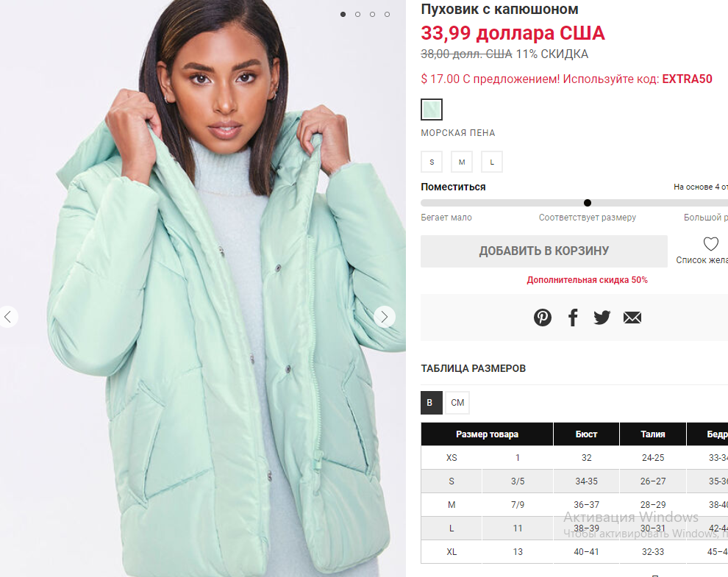Show next product photo with right arrow

point(385,317)
